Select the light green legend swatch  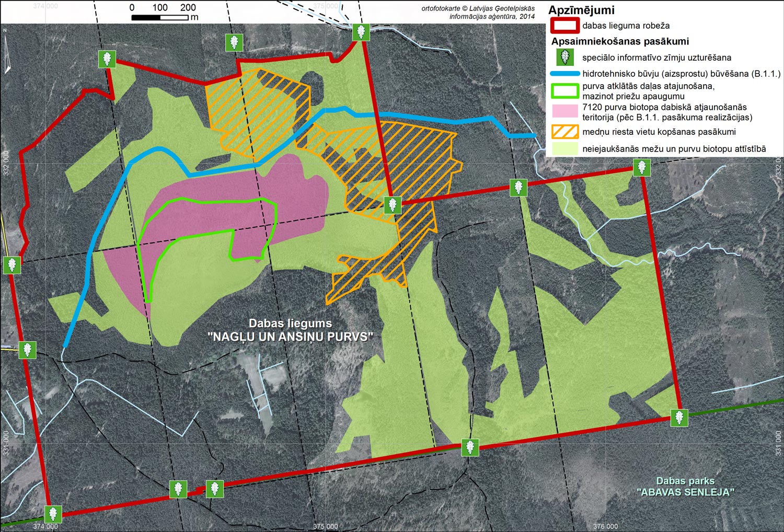(564, 149)
